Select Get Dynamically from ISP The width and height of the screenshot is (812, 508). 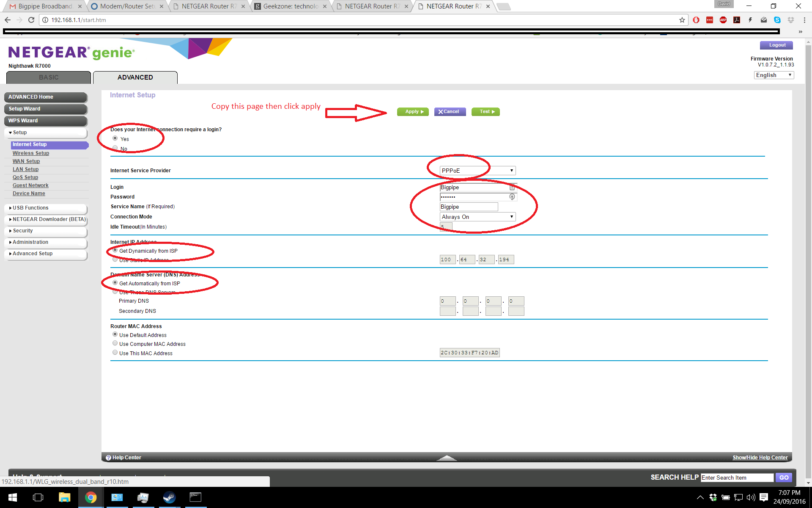pos(115,250)
